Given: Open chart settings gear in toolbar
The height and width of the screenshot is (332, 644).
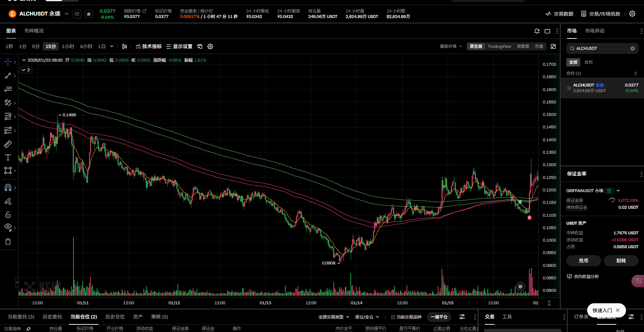Looking at the screenshot, I should pyautogui.click(x=210, y=46).
